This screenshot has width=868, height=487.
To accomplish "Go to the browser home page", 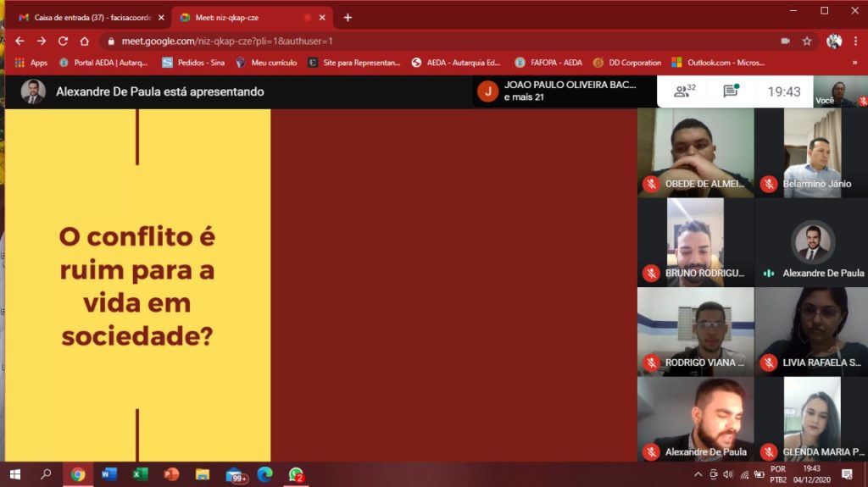I will coord(85,41).
